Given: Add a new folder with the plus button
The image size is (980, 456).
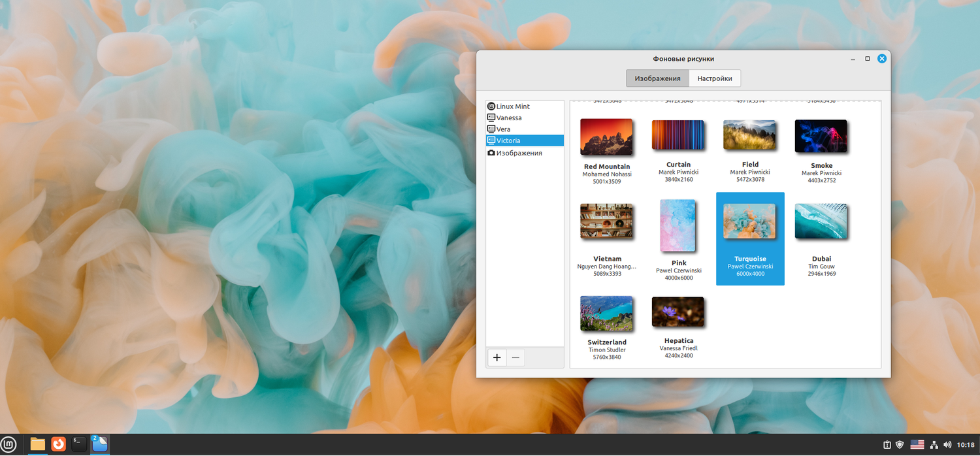Looking at the screenshot, I should (x=497, y=357).
